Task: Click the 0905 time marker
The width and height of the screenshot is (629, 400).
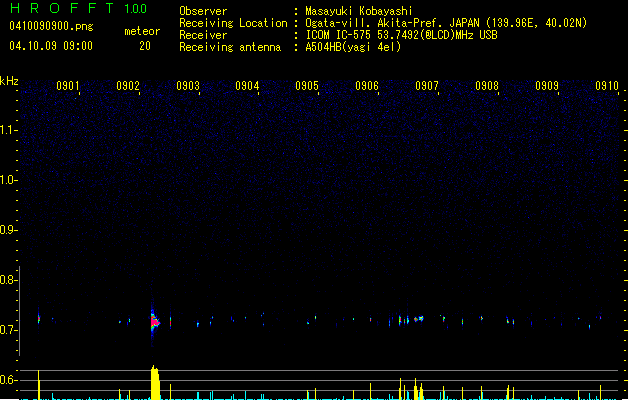Action: 307,86
